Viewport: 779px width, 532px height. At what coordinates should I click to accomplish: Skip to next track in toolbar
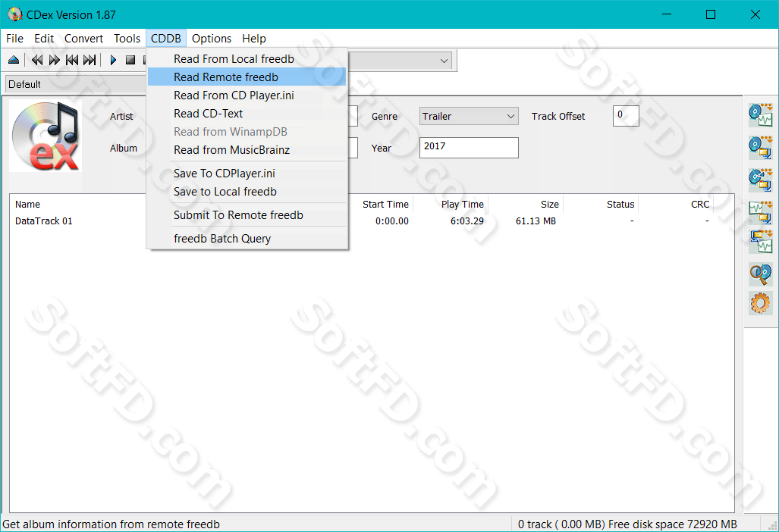[90, 60]
